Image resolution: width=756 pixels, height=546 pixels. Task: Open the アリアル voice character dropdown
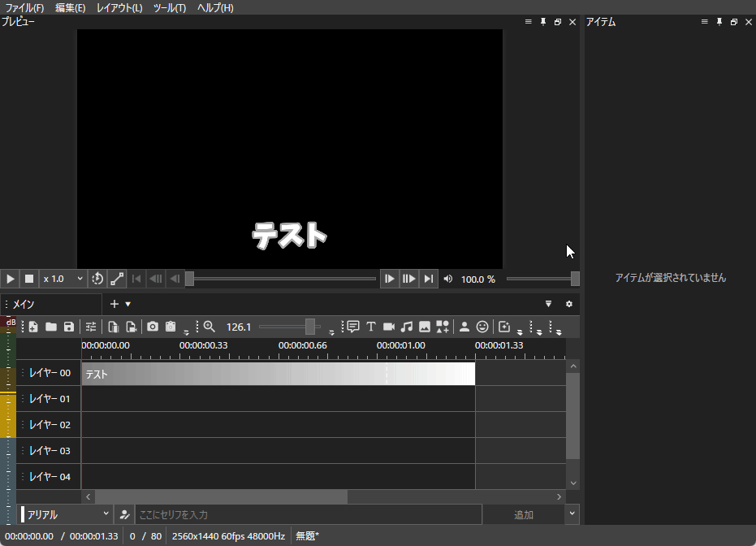[x=64, y=513]
